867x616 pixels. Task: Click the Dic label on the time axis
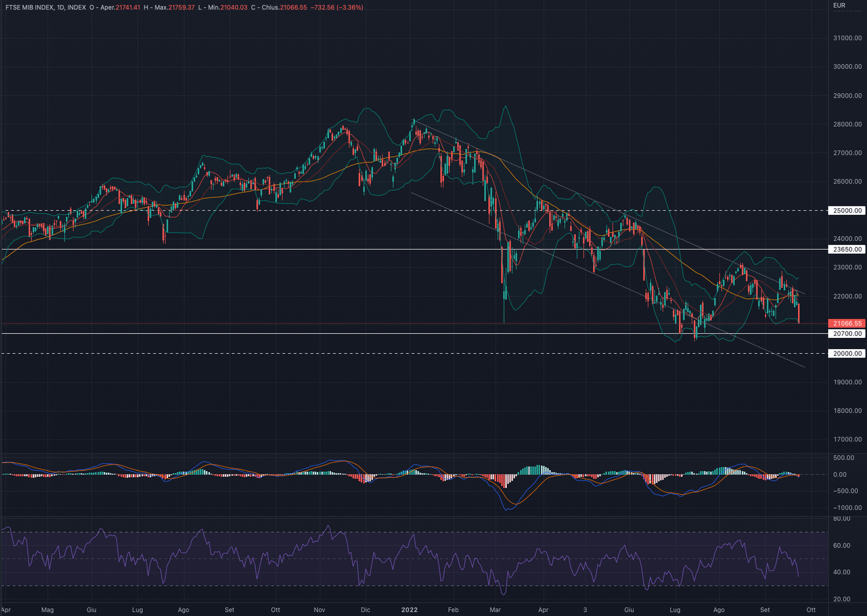365,610
